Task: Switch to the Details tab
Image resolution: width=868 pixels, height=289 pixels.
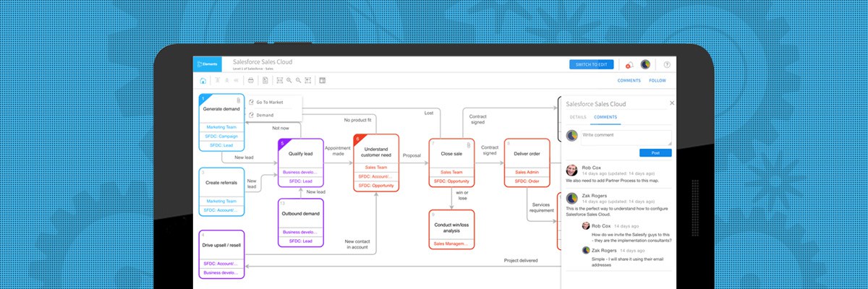Action: (x=578, y=116)
